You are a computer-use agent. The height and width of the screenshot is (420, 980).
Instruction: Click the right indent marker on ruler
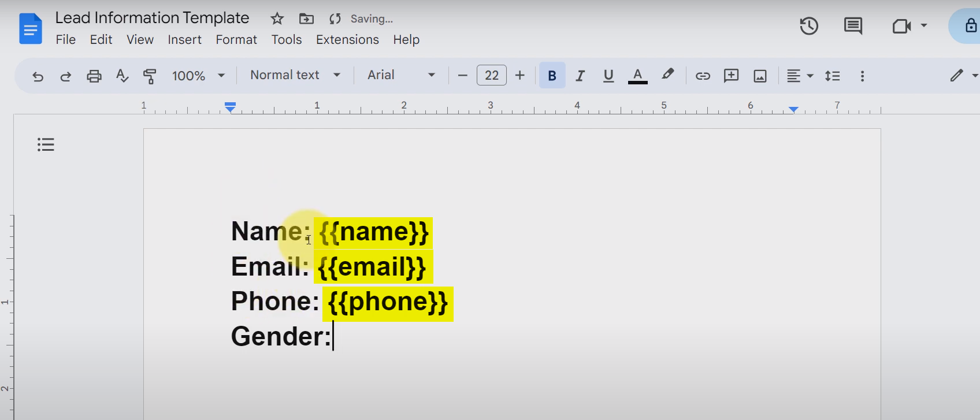[793, 109]
